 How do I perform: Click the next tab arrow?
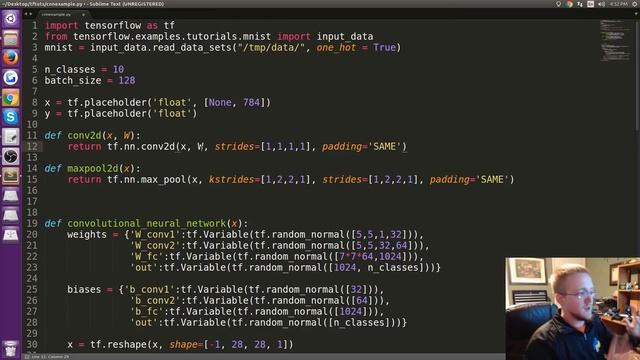pos(30,14)
